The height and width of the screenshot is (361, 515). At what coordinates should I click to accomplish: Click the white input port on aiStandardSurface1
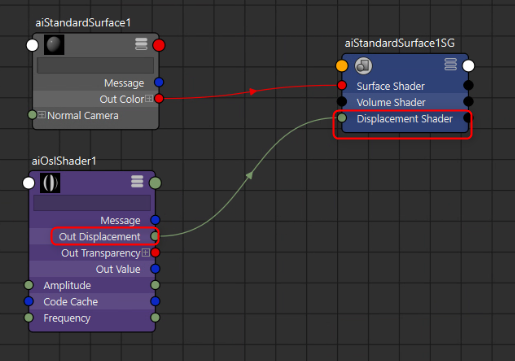click(x=32, y=45)
